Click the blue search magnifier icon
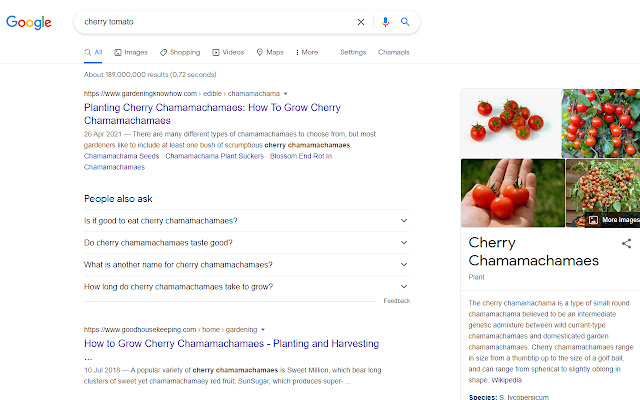This screenshot has width=640, height=400. pos(405,21)
